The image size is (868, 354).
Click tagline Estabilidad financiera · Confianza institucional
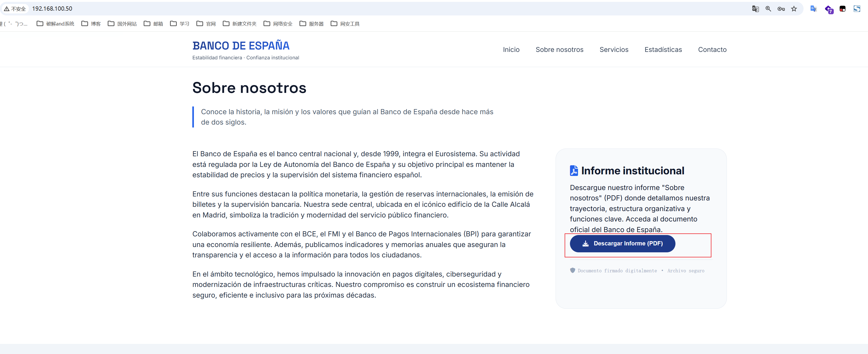tap(246, 57)
